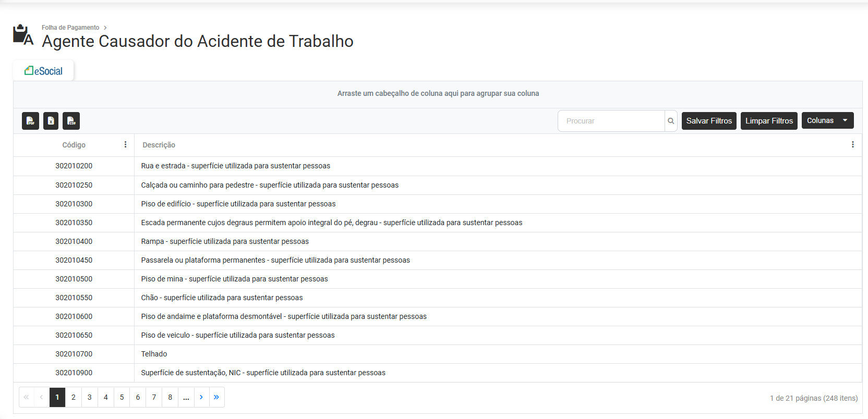Image resolution: width=868 pixels, height=419 pixels.
Task: Open the Descrição column options menu
Action: [x=852, y=144]
